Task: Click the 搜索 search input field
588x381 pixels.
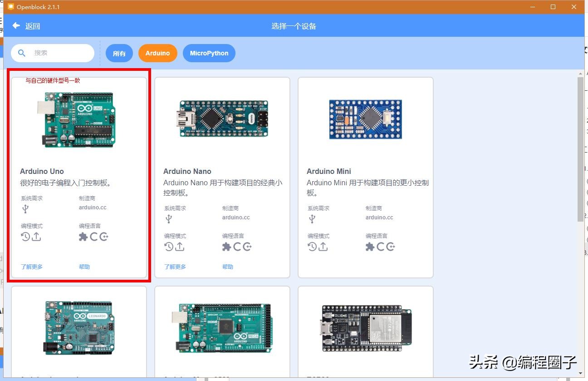Action: click(53, 53)
